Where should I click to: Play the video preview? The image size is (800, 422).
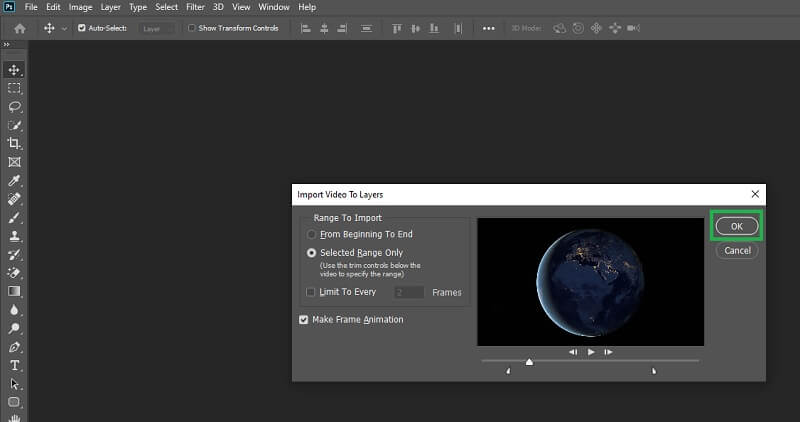click(591, 352)
